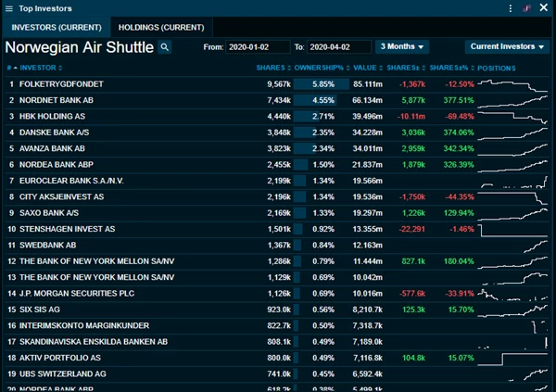Select the NORDNET BANK AB row

coord(277,100)
